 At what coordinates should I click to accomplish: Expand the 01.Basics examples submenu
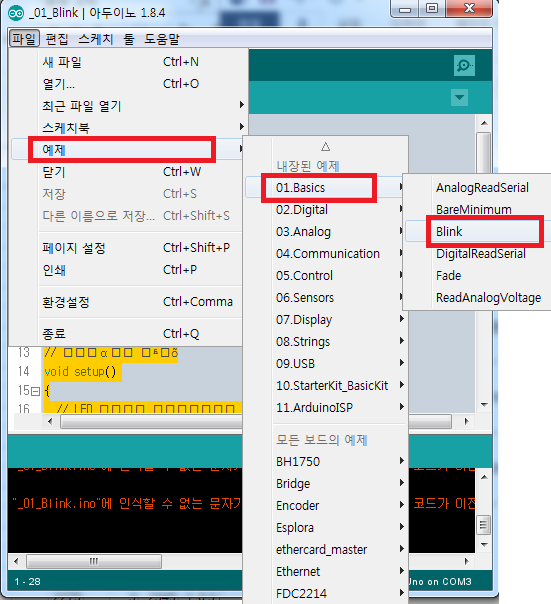coord(326,188)
